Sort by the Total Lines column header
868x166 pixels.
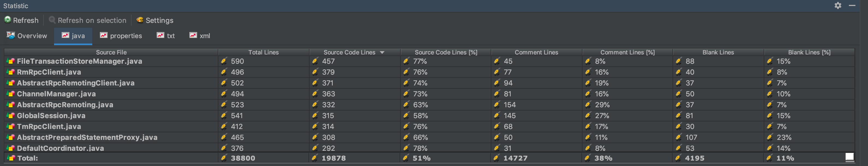pyautogui.click(x=263, y=53)
